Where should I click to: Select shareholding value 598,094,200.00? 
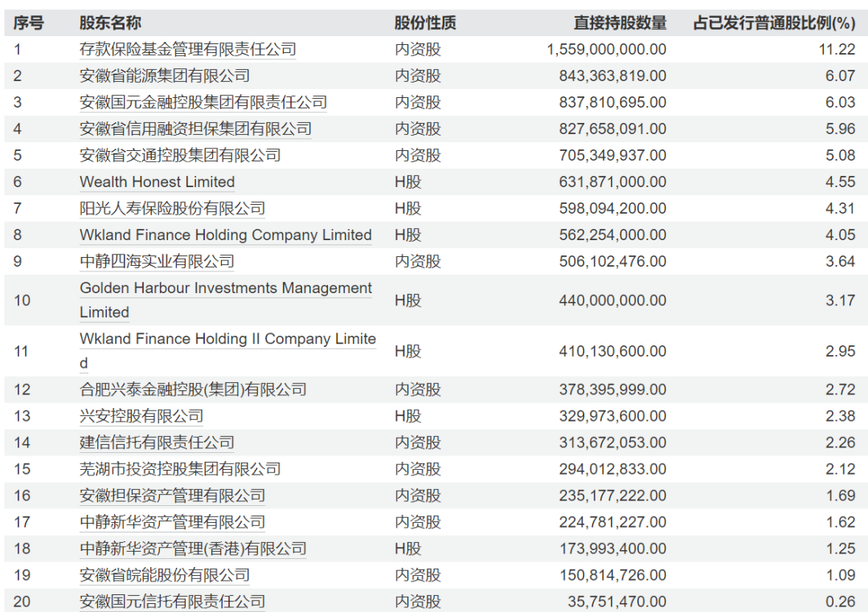(612, 209)
